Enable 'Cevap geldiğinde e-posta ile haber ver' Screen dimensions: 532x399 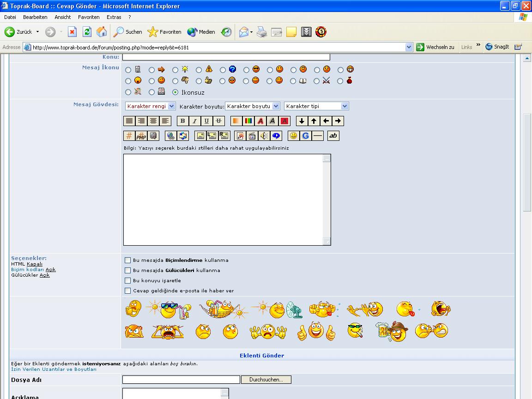pyautogui.click(x=128, y=290)
